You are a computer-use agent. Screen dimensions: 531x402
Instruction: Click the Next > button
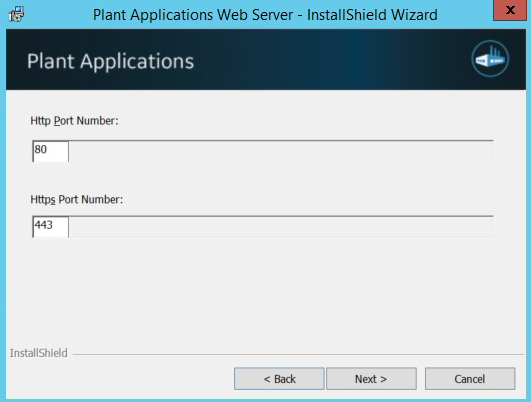pyautogui.click(x=371, y=379)
